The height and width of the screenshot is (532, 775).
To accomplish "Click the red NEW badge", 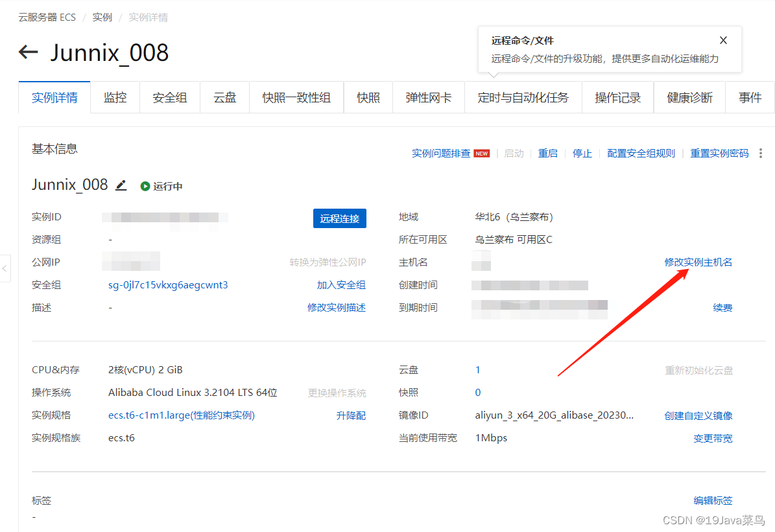I will click(x=481, y=154).
